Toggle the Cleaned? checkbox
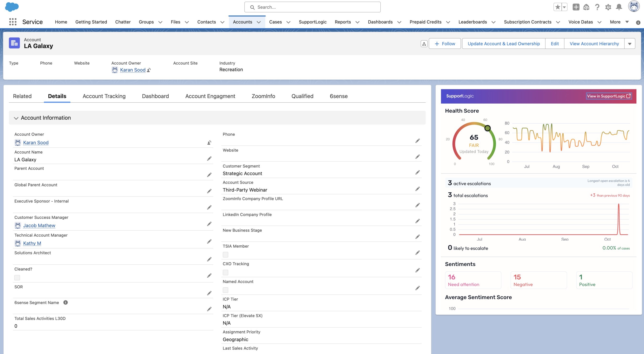The height and width of the screenshot is (354, 644). tap(17, 278)
